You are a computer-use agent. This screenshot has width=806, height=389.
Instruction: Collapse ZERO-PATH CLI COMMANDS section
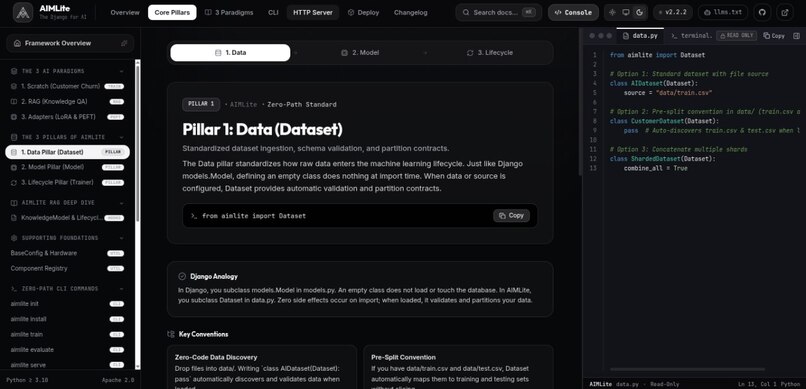point(121,289)
